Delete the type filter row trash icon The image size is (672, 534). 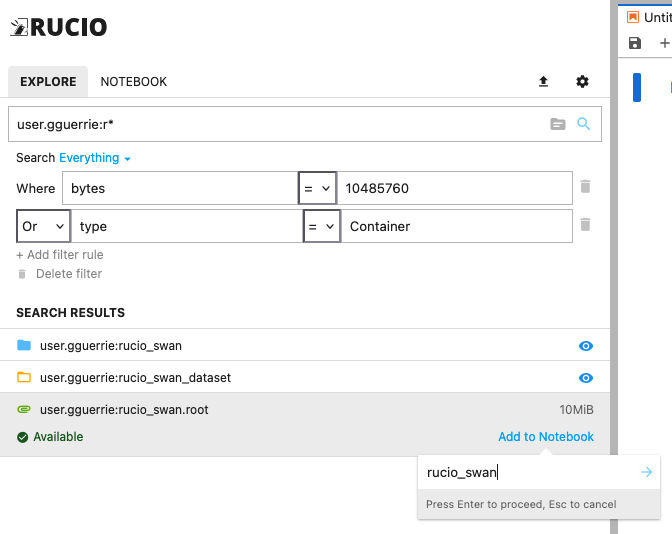coord(586,226)
